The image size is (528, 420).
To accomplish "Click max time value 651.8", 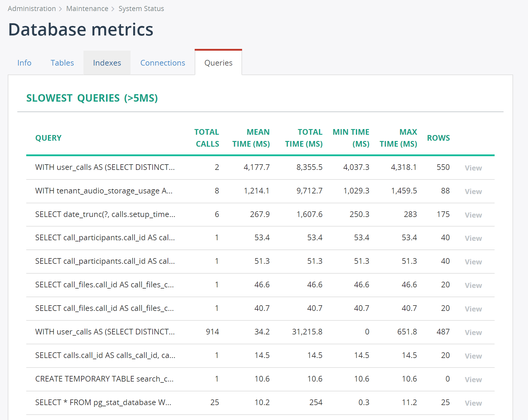I will point(407,332).
